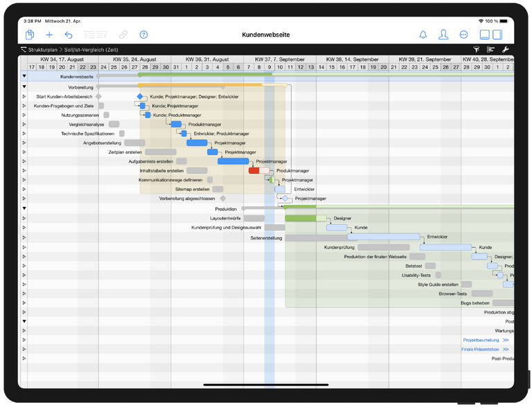Select the Usability-Tests label
The width and height of the screenshot is (532, 407).
pos(416,275)
